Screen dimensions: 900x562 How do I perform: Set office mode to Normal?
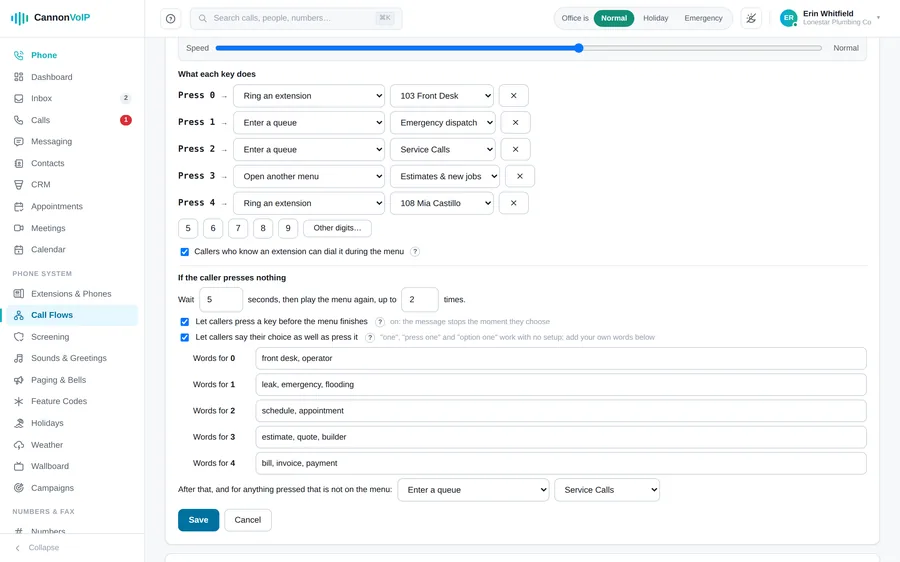[614, 18]
